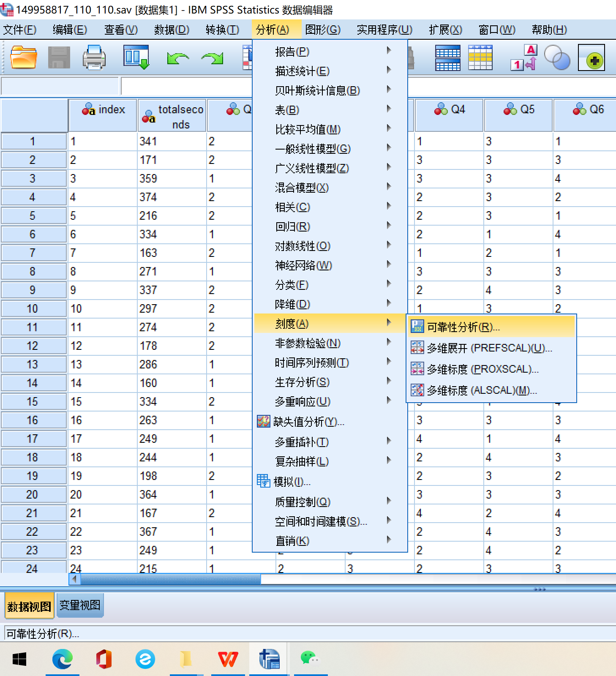The width and height of the screenshot is (616, 676).
Task: Click the Windows Start button
Action: pyautogui.click(x=19, y=659)
